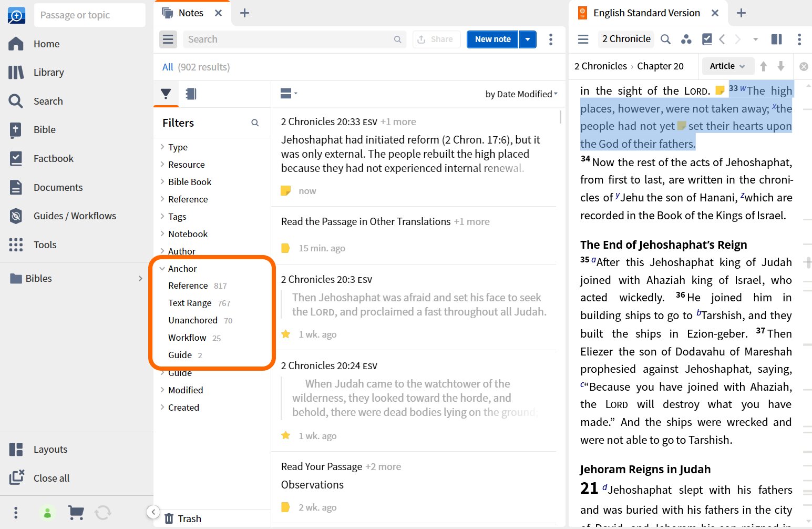Open the notes view mode dropdown
Screen dimensions: 812x529
pos(289,94)
